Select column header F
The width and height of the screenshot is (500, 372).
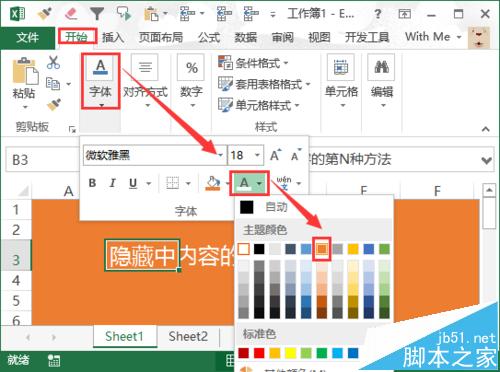437,191
